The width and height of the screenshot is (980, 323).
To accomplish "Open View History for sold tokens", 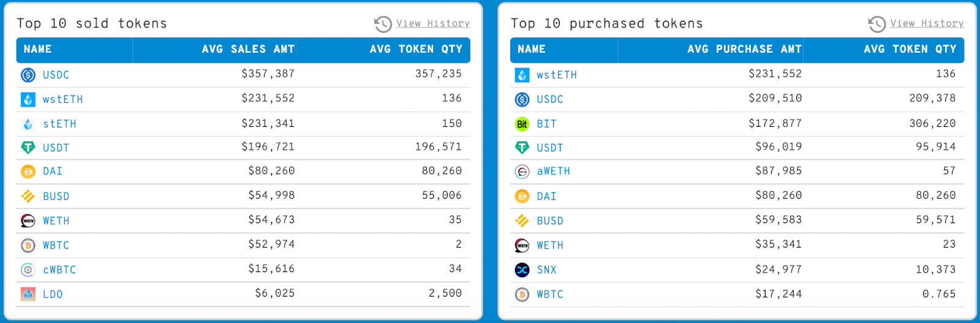I will (433, 23).
